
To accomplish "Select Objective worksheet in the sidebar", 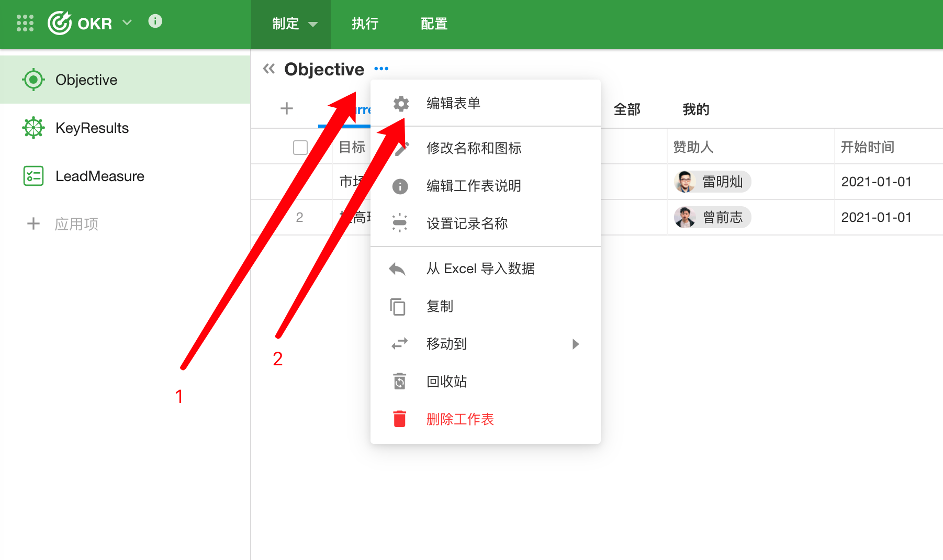I will (x=125, y=80).
